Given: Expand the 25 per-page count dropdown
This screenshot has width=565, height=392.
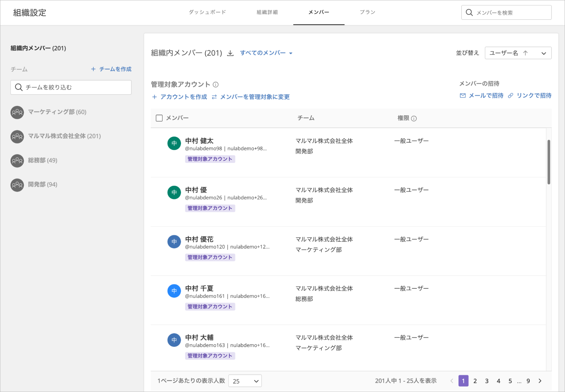Looking at the screenshot, I should click(245, 381).
